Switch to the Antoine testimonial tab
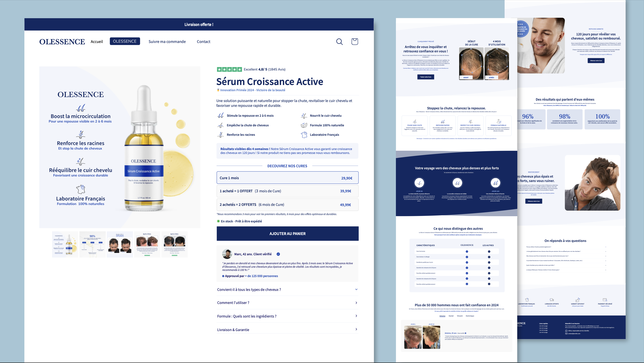 442,316
